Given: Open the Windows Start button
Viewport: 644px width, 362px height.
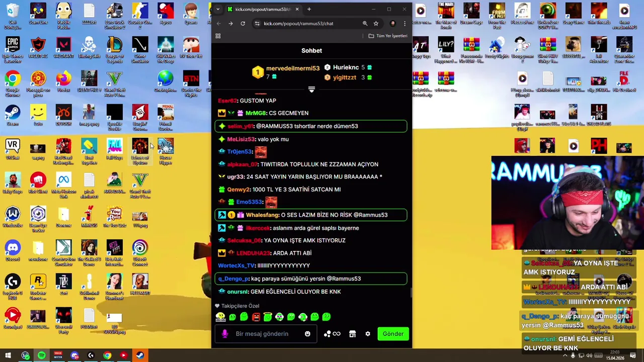Looking at the screenshot, I should [x=8, y=355].
